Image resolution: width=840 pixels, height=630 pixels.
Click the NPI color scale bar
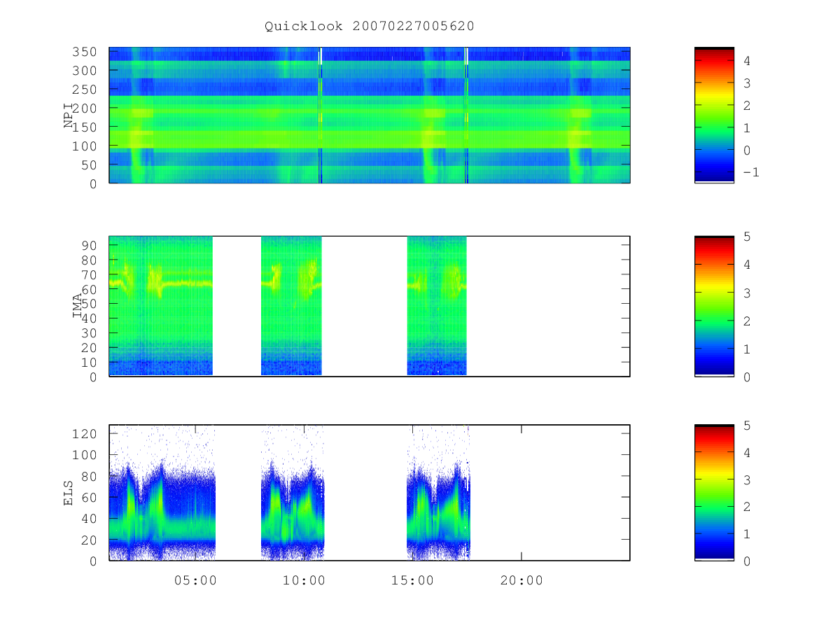click(x=714, y=115)
